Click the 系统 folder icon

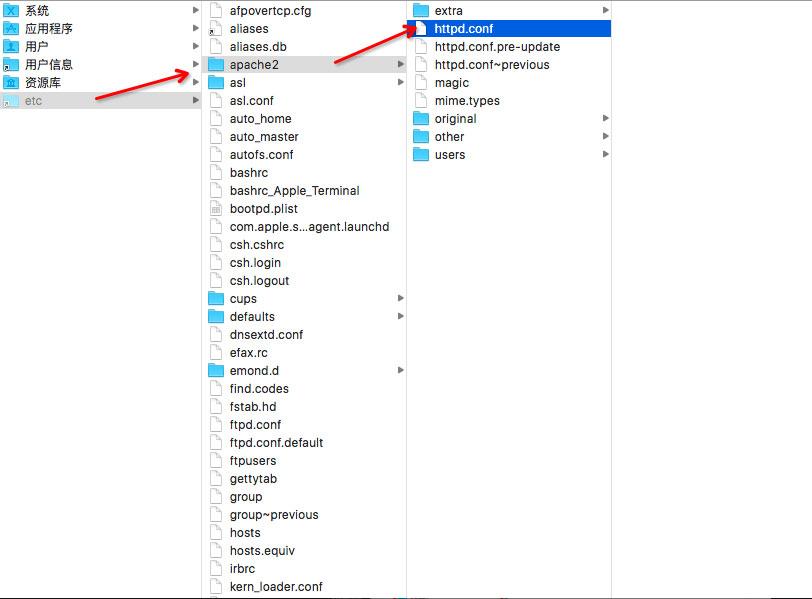tap(10, 10)
